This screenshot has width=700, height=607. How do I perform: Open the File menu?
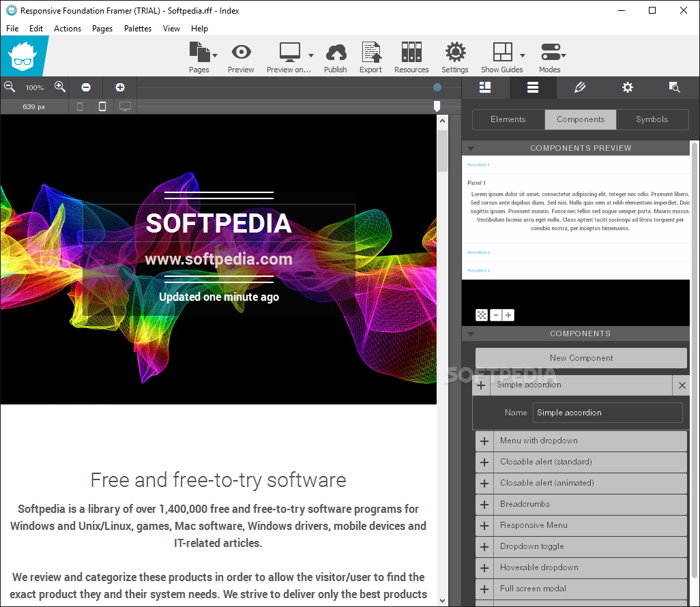(x=12, y=29)
